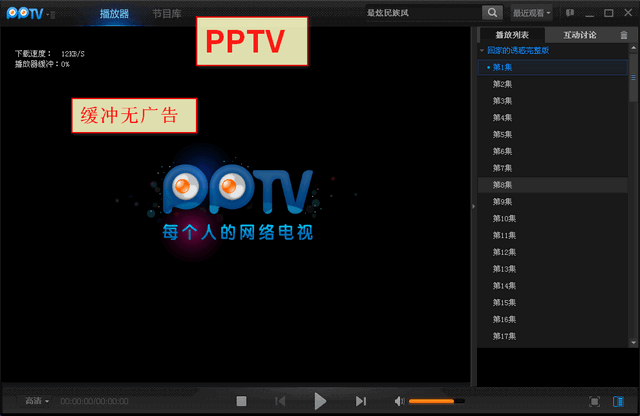Screen dimensions: 640x416
Task: Open the 互动讨论 tab
Action: [x=580, y=35]
